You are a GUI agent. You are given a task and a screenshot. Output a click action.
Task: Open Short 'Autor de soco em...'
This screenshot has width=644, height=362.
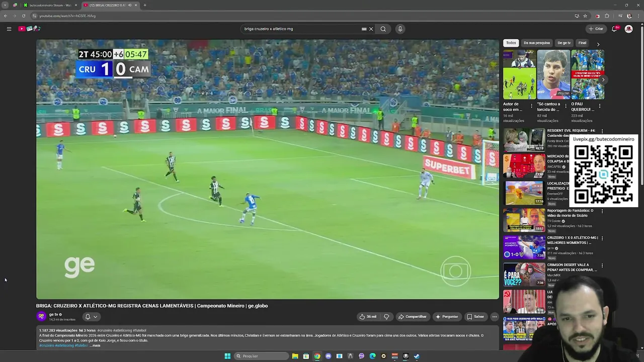[519, 74]
